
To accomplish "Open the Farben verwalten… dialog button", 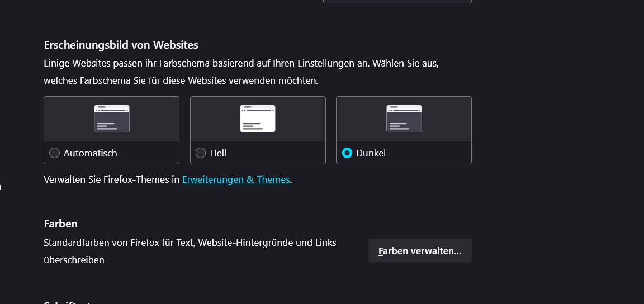I will (x=420, y=251).
